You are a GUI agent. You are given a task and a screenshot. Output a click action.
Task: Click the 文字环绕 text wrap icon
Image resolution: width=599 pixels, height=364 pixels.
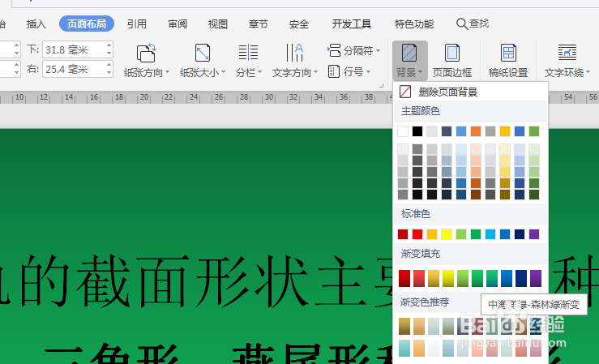point(567,53)
